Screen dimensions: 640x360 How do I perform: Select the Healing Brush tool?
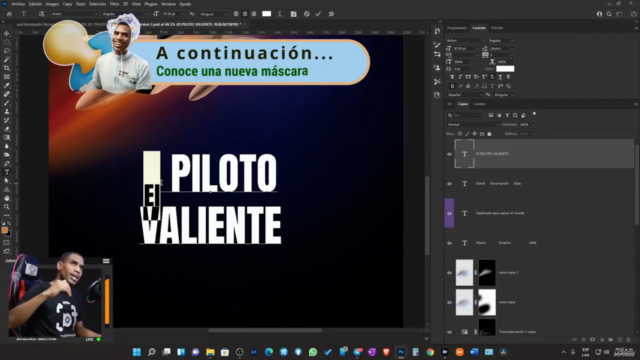click(7, 94)
